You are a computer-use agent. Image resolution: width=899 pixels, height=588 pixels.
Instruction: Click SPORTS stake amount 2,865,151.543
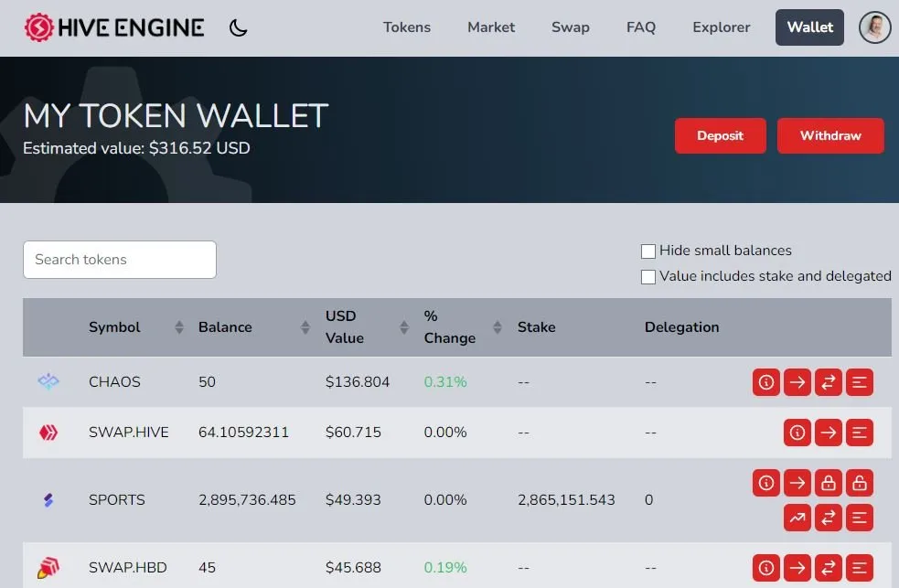click(566, 499)
